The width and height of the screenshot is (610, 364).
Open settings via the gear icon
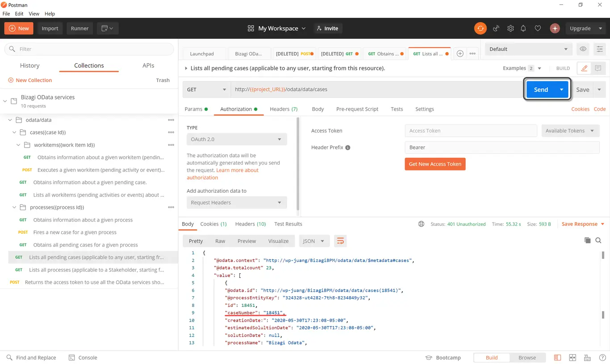(x=510, y=28)
